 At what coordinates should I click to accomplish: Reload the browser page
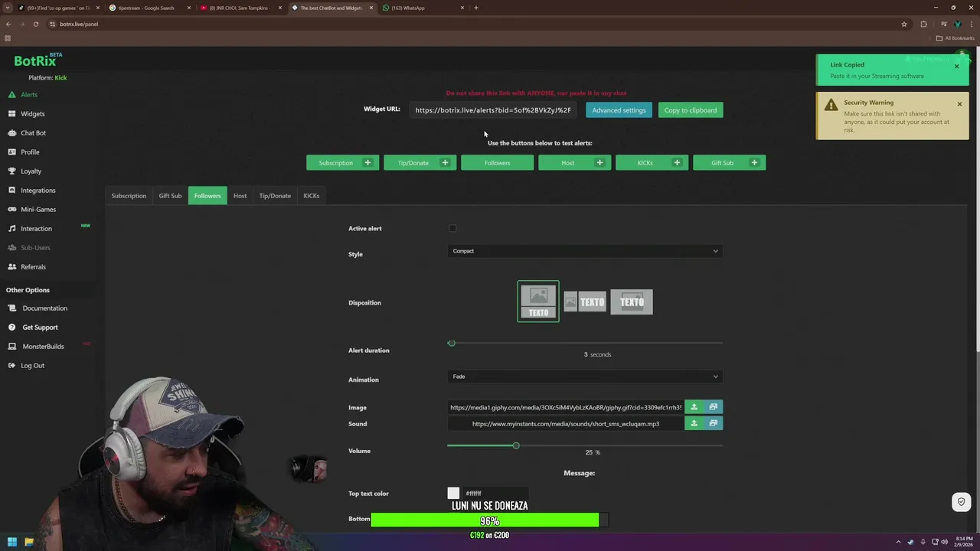click(x=35, y=24)
